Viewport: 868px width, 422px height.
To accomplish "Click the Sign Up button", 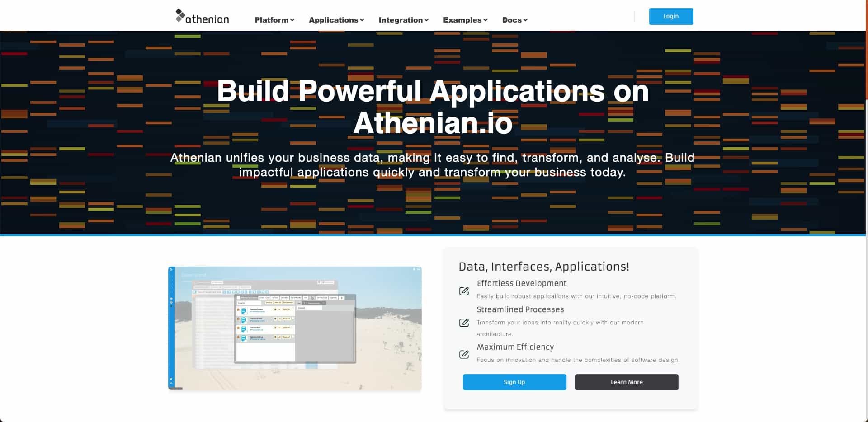I will 514,382.
